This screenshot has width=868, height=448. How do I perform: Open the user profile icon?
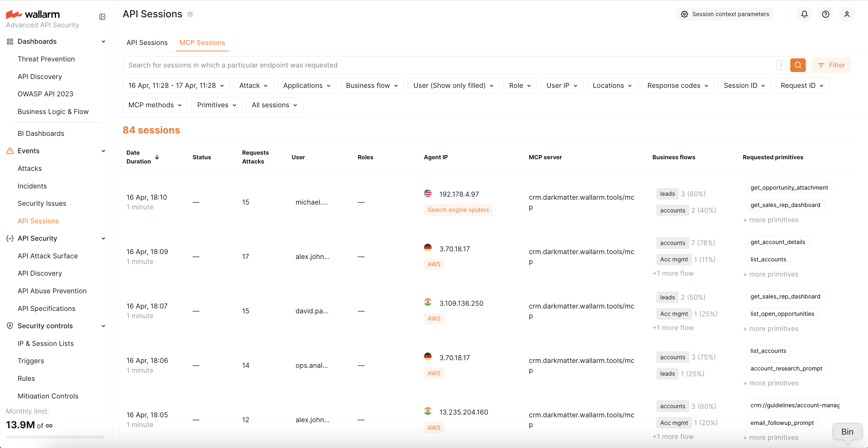[x=846, y=14]
